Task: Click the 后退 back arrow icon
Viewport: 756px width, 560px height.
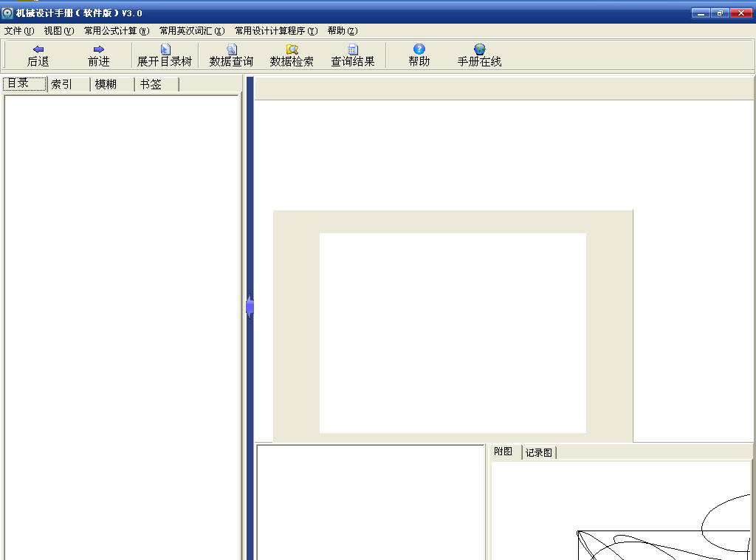Action: [38, 49]
